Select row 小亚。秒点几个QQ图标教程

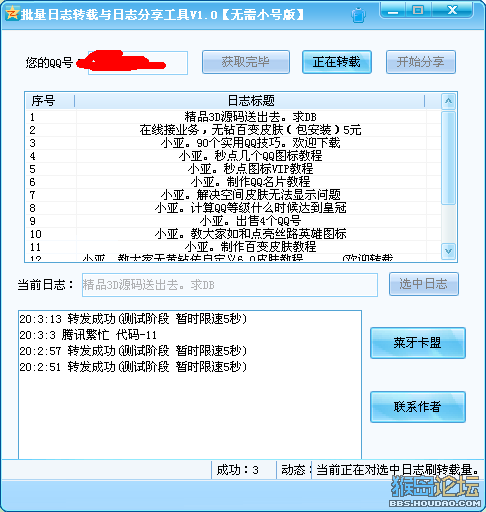click(233, 156)
